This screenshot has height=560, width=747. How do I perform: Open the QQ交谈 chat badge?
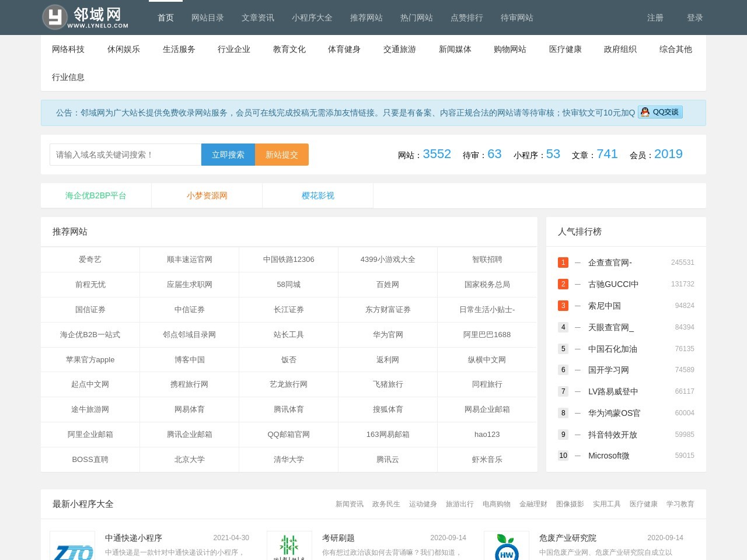point(660,112)
